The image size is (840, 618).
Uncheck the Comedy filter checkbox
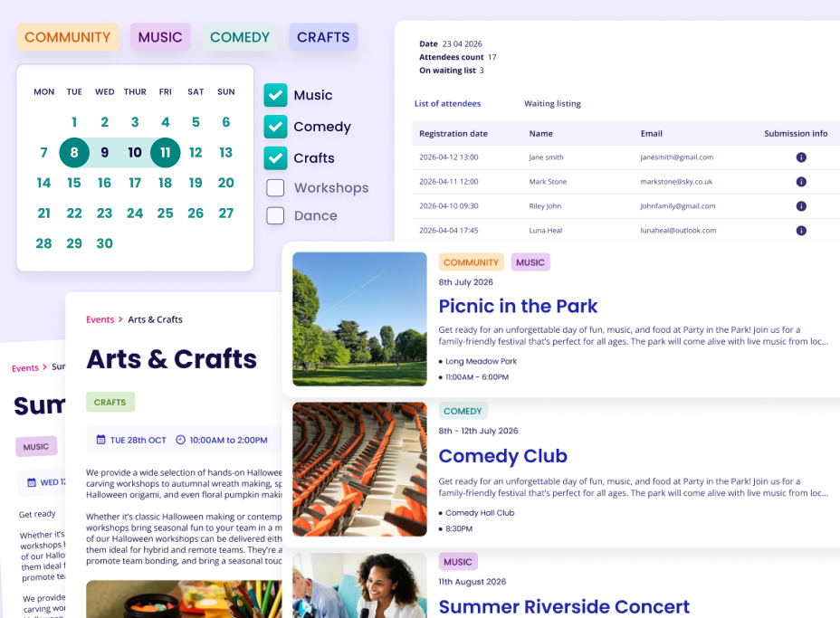click(x=276, y=127)
